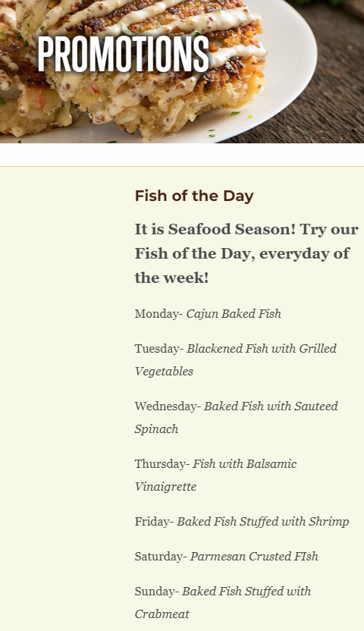Click the Seafood Season intro paragraph

[246, 253]
